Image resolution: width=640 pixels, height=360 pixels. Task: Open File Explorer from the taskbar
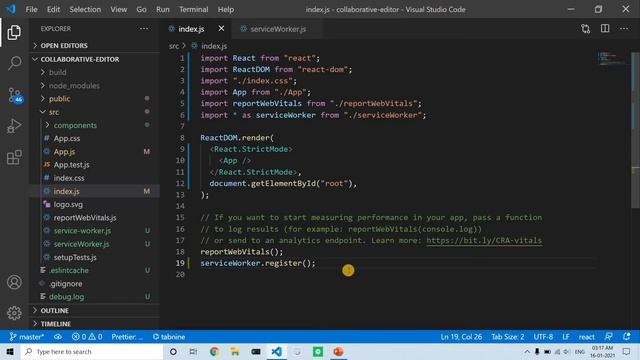click(x=235, y=351)
